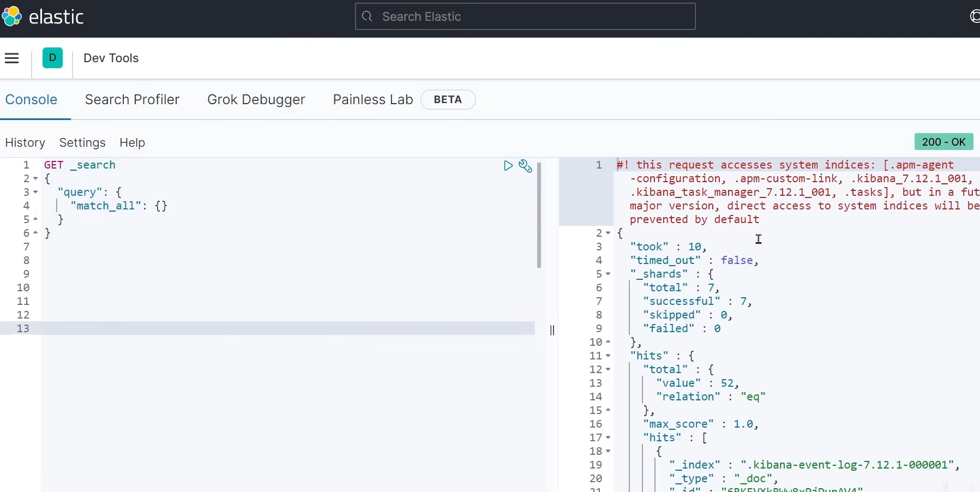Switch to the Console tab
The height and width of the screenshot is (492, 980).
tap(32, 100)
